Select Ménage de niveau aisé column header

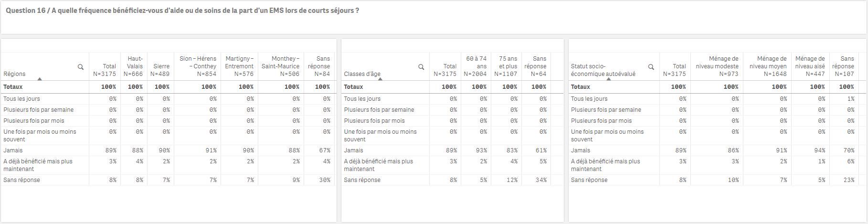[x=810, y=66]
